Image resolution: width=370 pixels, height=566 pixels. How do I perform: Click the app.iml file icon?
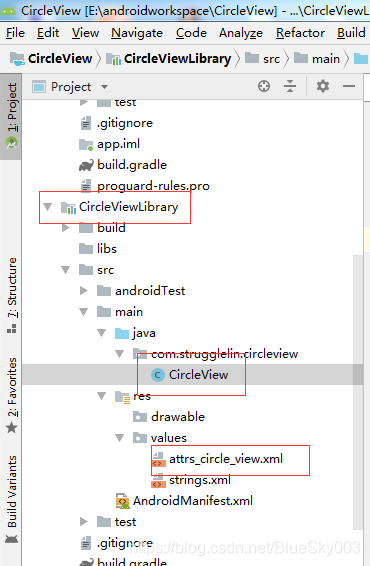(x=86, y=144)
